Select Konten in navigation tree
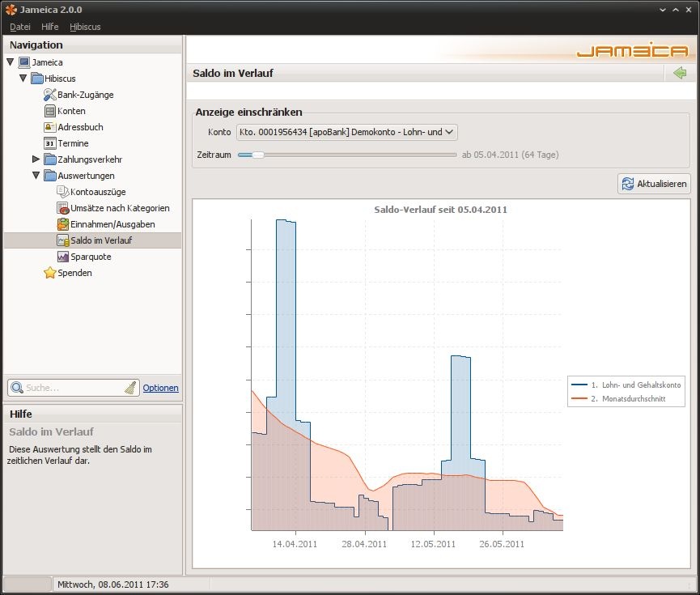The image size is (700, 595). [71, 111]
